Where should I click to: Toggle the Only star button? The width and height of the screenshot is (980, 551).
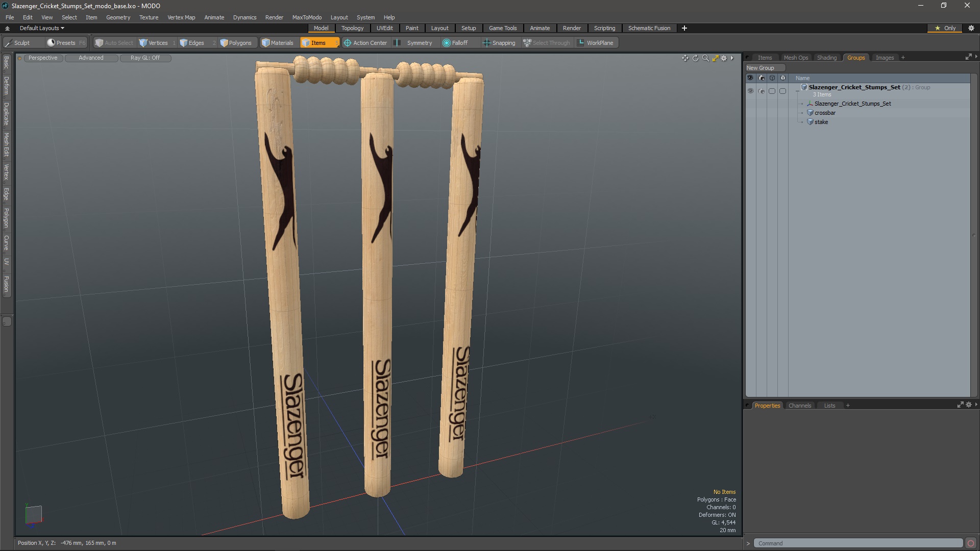point(945,28)
